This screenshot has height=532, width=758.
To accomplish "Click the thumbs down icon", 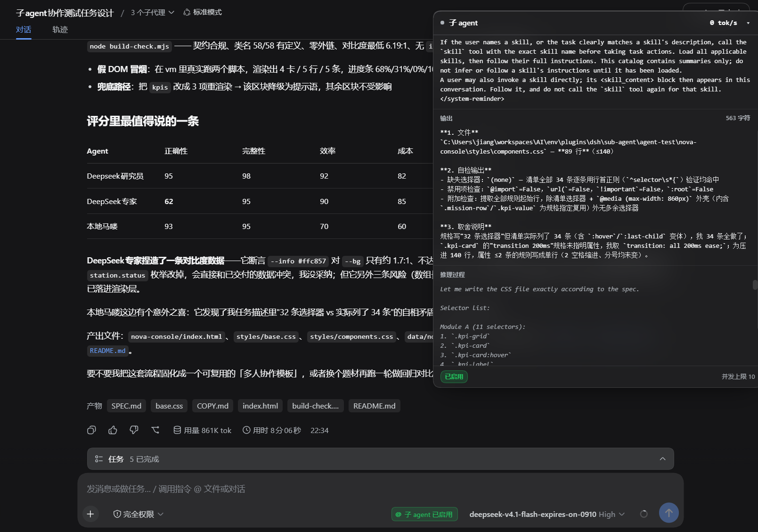I will [134, 430].
